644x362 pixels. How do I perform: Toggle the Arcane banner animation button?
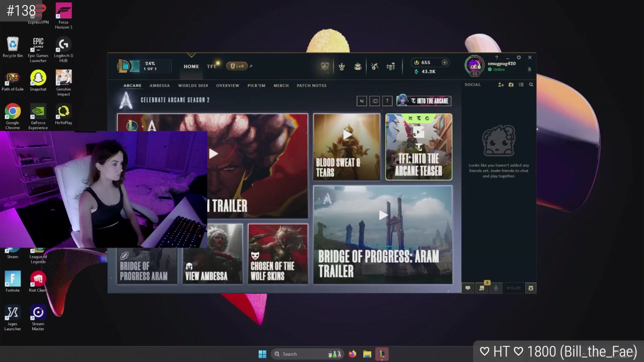(375, 101)
